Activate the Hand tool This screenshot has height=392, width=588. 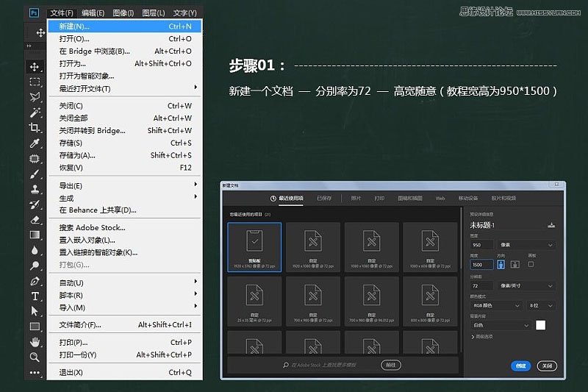35,342
